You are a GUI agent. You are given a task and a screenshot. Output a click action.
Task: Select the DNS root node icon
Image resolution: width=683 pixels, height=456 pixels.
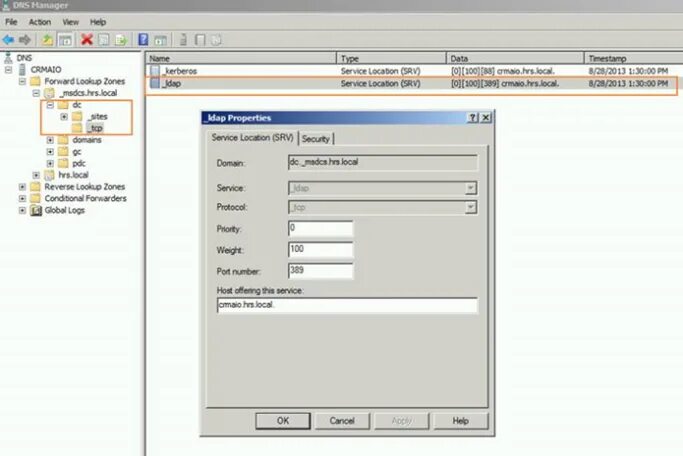click(8, 57)
